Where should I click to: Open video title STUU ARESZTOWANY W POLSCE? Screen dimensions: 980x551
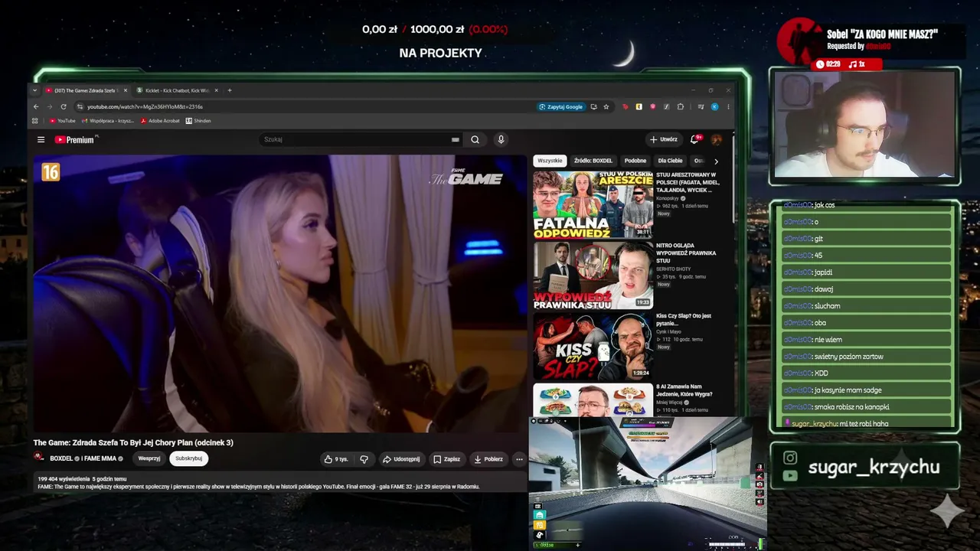click(687, 182)
